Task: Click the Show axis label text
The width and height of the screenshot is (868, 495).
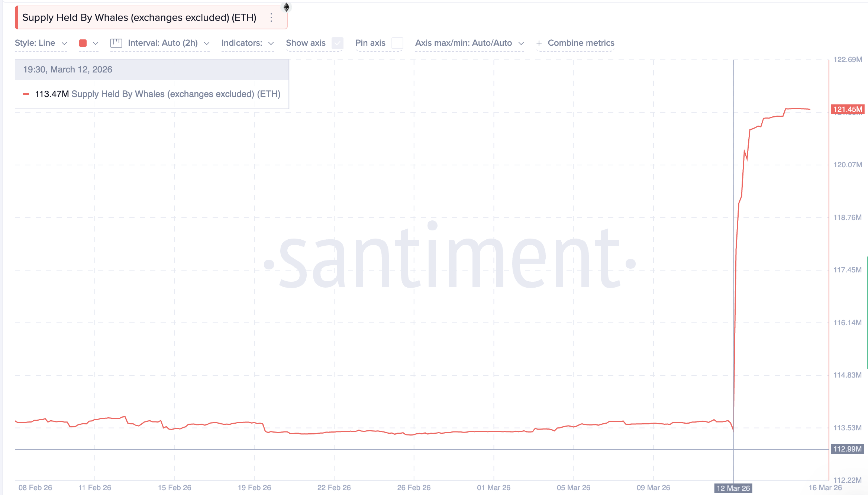Action: 306,43
